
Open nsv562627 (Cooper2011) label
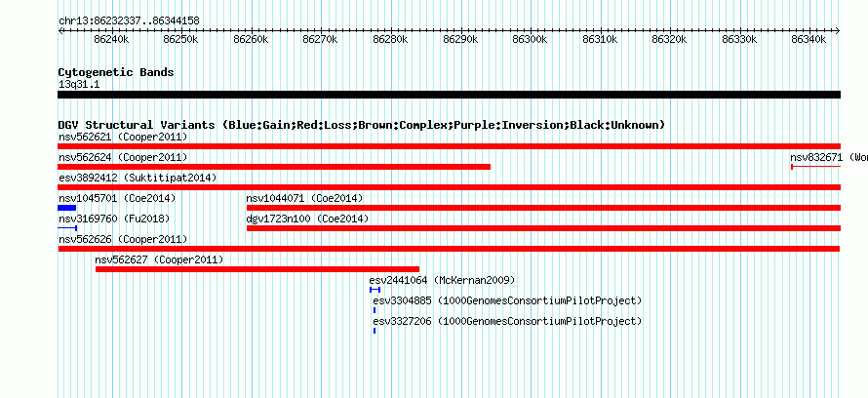point(159,259)
